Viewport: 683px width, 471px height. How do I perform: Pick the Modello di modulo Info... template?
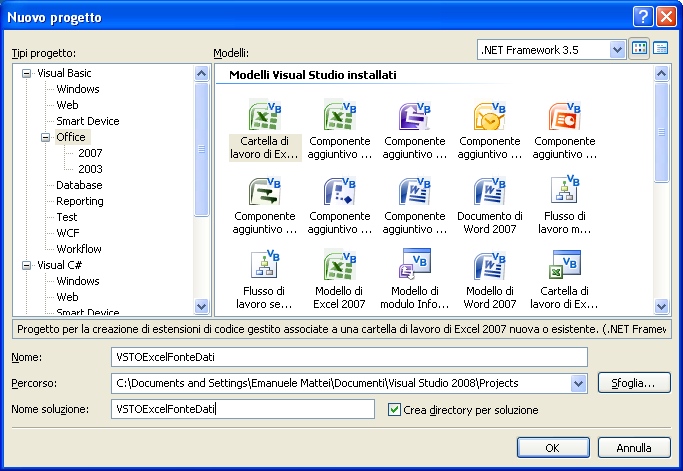415,280
